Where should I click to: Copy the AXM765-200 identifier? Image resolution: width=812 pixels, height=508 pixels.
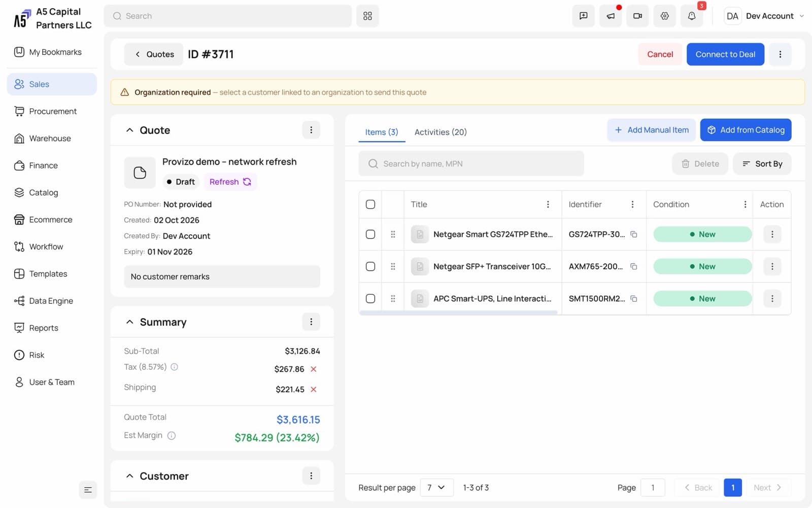pyautogui.click(x=634, y=266)
